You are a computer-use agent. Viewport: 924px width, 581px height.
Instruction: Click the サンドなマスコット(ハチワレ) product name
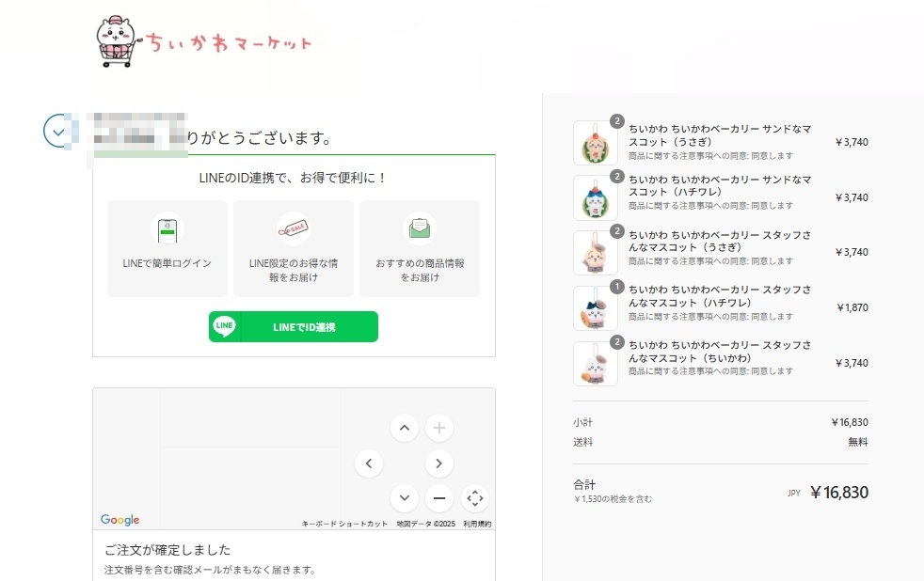coord(720,185)
